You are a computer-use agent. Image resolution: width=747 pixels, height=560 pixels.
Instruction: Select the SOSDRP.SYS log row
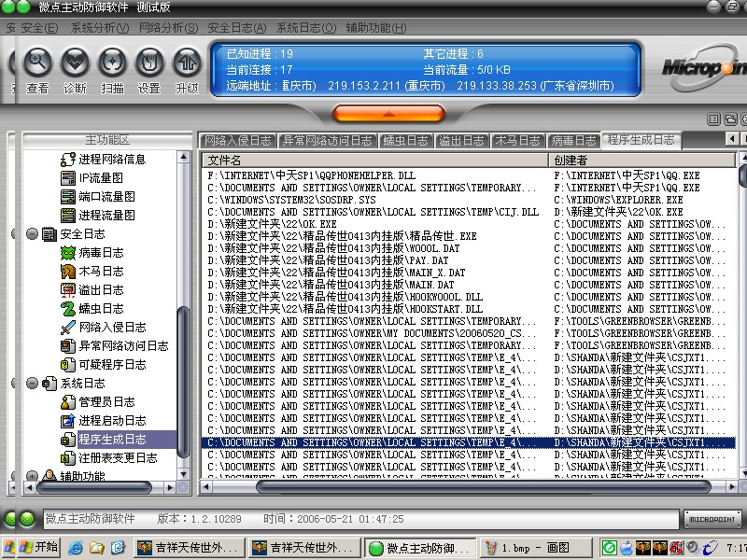[x=469, y=200]
